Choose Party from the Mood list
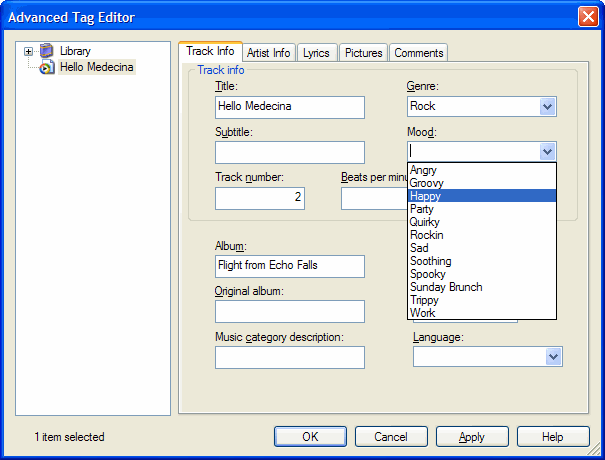The width and height of the screenshot is (605, 460). point(482,209)
